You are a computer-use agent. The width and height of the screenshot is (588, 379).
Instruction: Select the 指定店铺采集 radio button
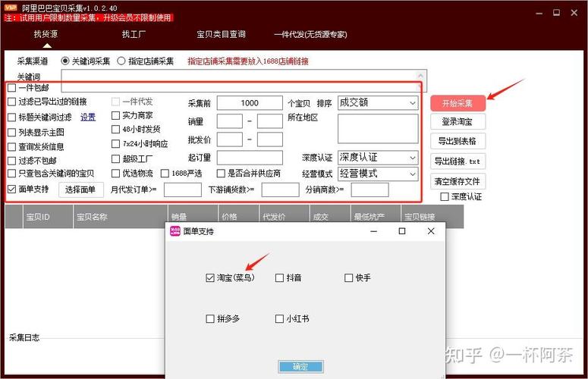tap(121, 61)
